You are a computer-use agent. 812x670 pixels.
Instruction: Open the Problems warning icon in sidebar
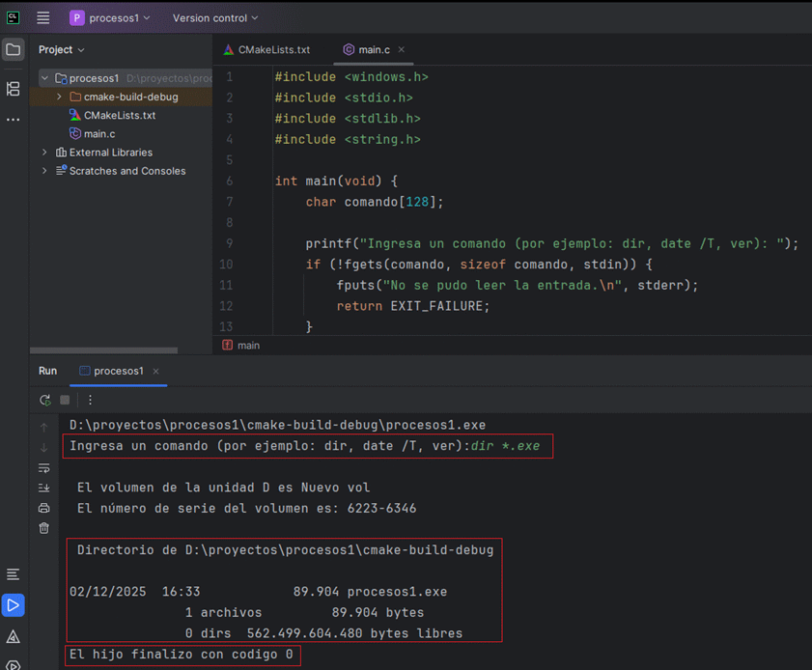coord(13,637)
